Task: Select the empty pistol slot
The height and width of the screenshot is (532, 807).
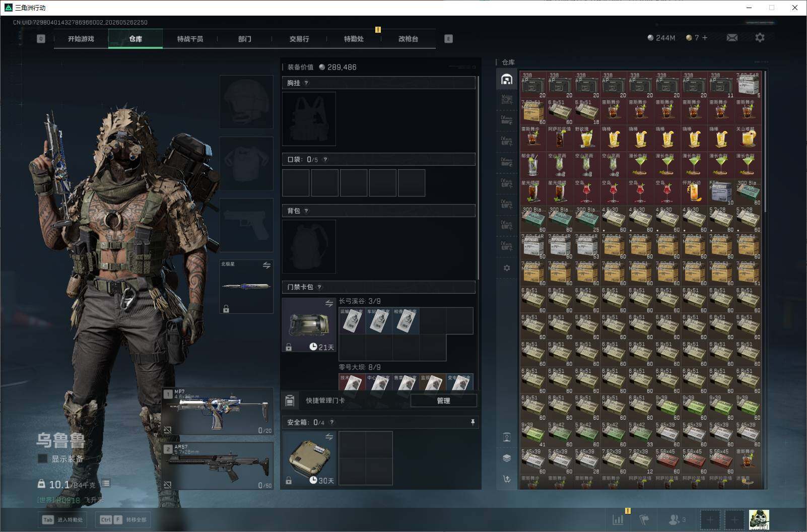Action: [x=246, y=225]
